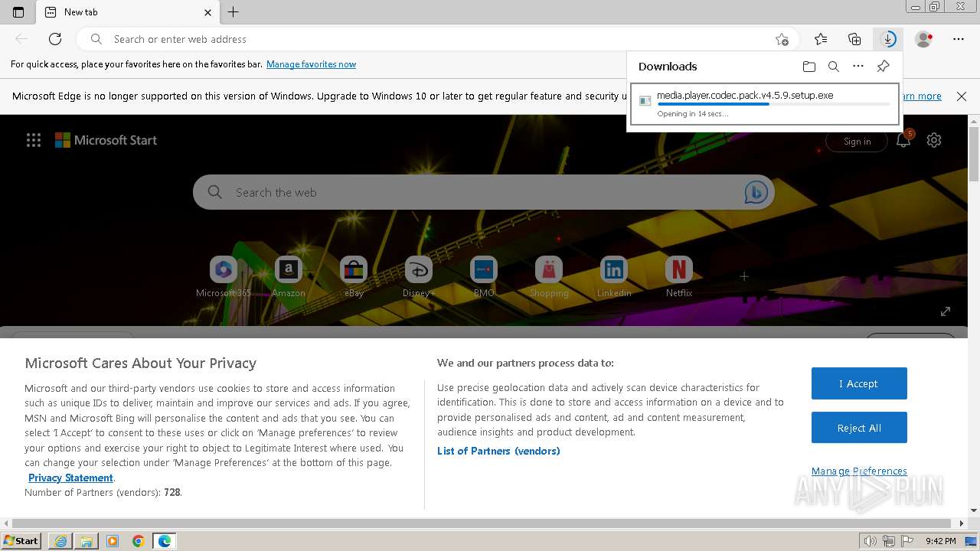Open Edge Settings and more menu
This screenshot has height=551, width=980.
(959, 39)
